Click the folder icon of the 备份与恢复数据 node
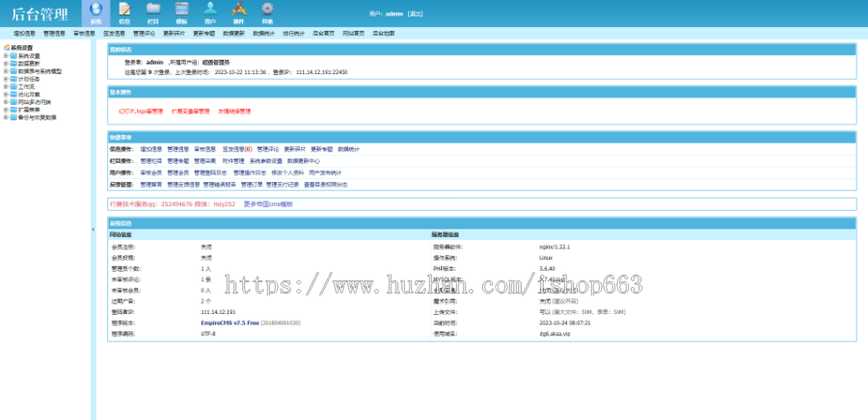 (x=14, y=118)
